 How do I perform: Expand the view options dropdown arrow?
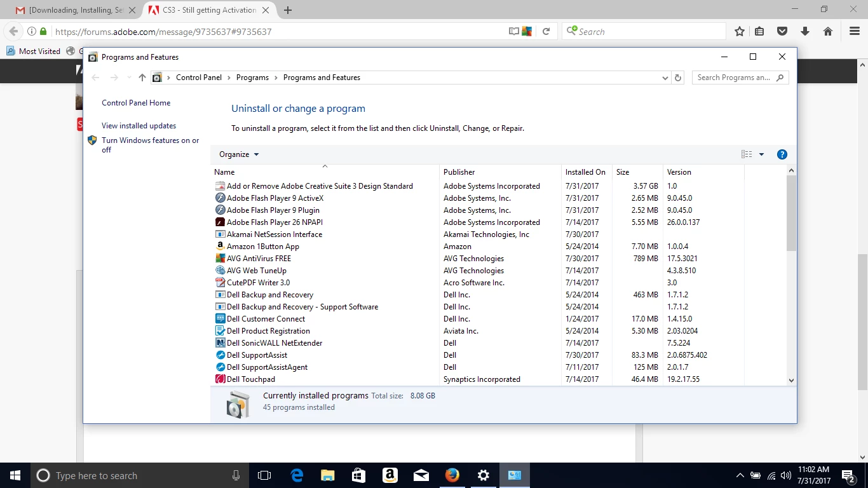coord(761,154)
